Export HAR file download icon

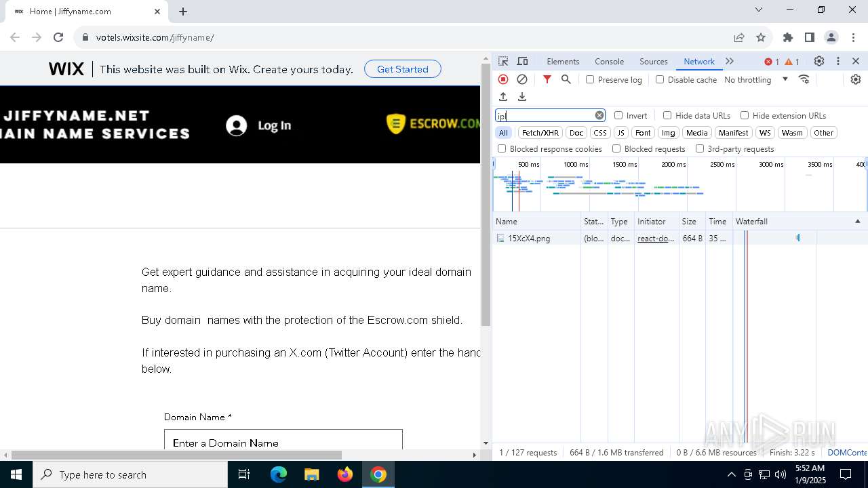coord(522,97)
